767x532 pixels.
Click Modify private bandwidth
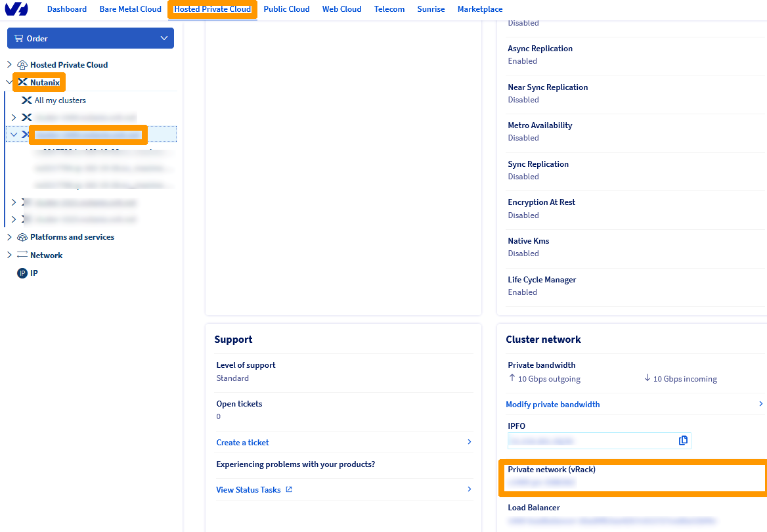tap(552, 404)
